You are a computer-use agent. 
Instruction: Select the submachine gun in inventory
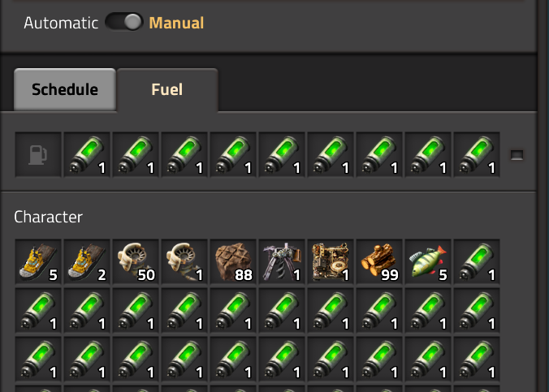point(281,261)
